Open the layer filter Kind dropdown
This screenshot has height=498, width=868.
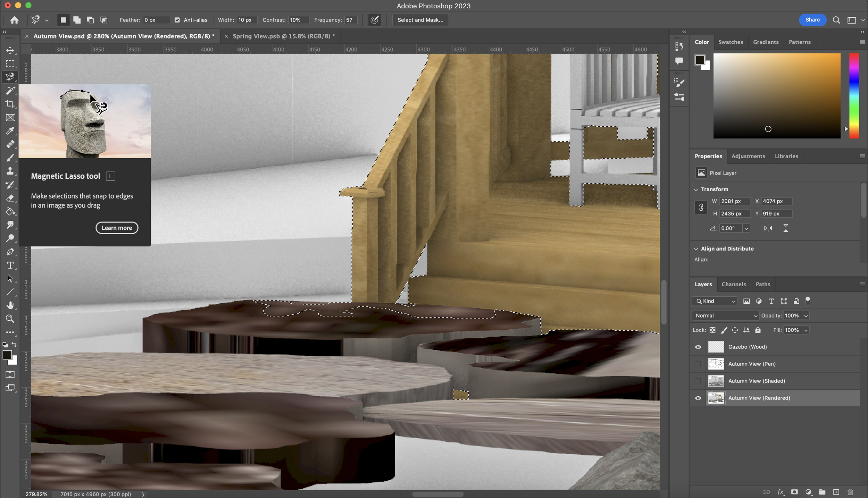(715, 301)
